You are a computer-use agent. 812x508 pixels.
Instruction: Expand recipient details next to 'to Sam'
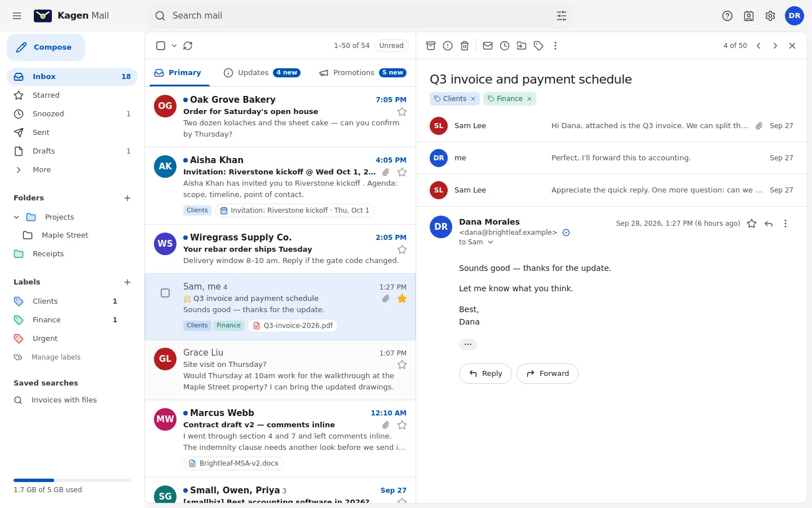click(491, 242)
